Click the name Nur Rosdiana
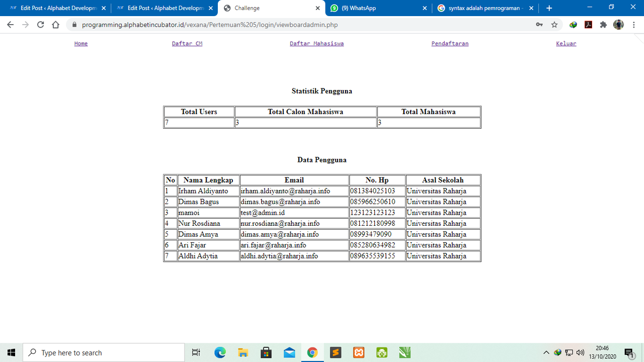The width and height of the screenshot is (644, 362). (x=199, y=223)
